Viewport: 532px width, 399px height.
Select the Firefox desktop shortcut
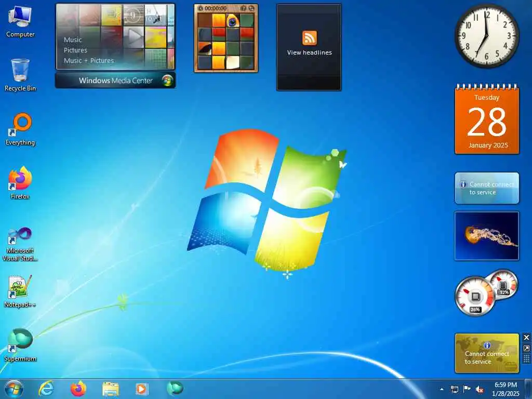point(20,183)
